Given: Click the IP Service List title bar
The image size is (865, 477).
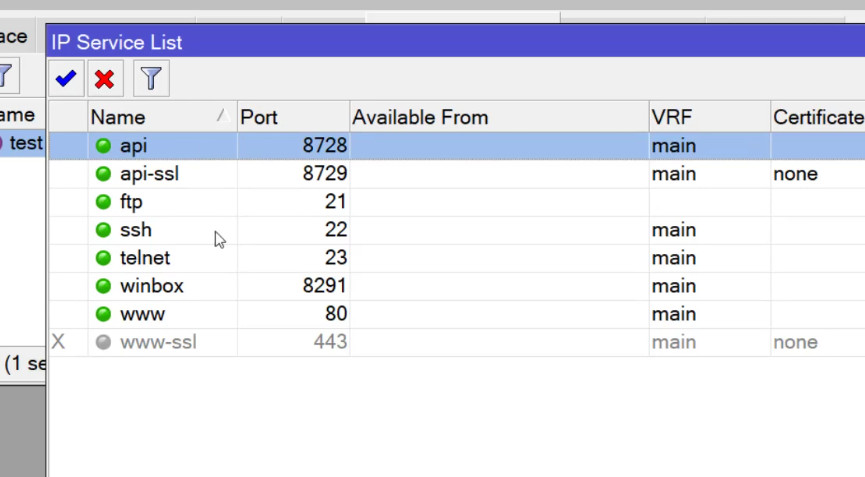Looking at the screenshot, I should click(456, 42).
